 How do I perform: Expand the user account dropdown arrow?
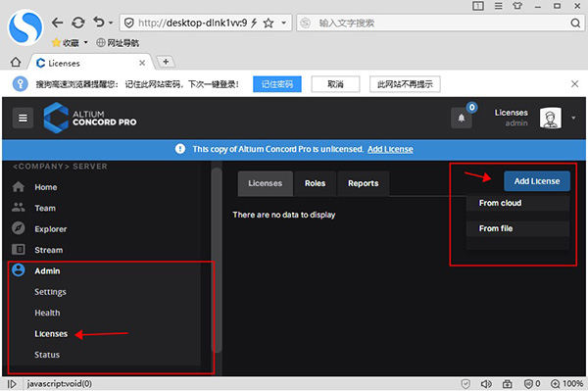(x=573, y=119)
